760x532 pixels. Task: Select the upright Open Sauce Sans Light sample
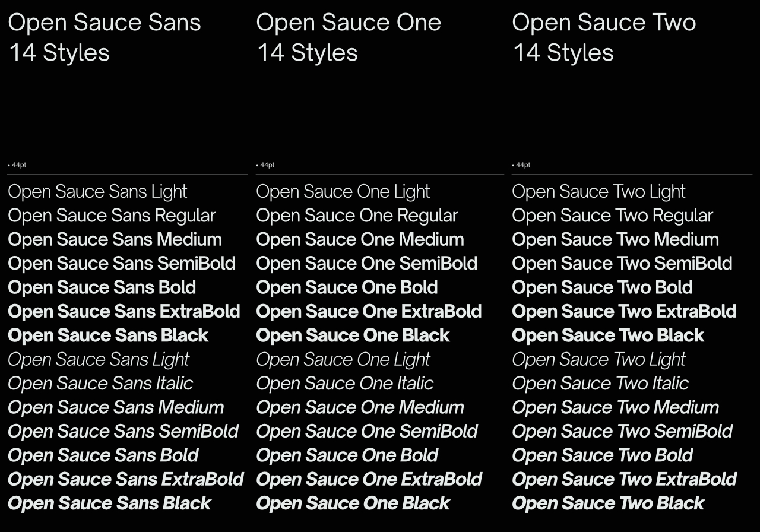coord(97,192)
